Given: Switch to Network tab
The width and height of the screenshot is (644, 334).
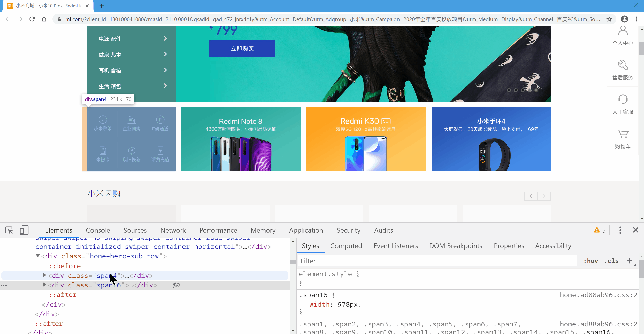Looking at the screenshot, I should click(173, 230).
